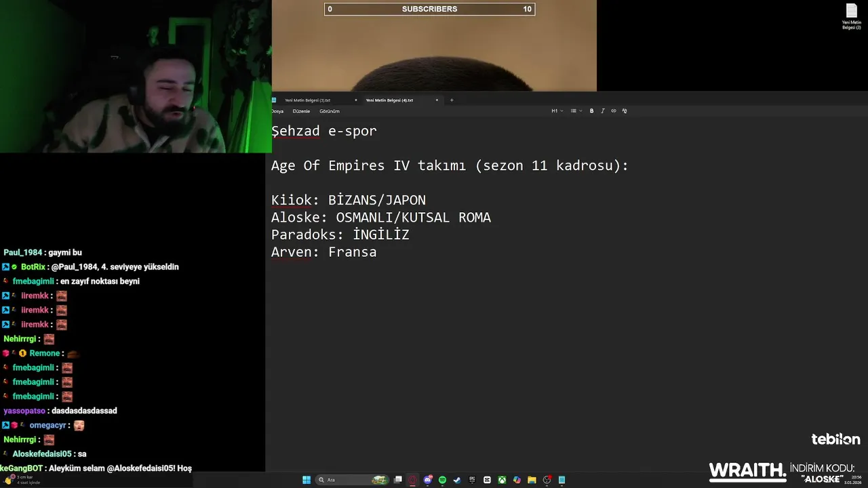Click the line Paradoks: İNGİLİZ
Screen dimensions: 868x488
pyautogui.click(x=340, y=235)
